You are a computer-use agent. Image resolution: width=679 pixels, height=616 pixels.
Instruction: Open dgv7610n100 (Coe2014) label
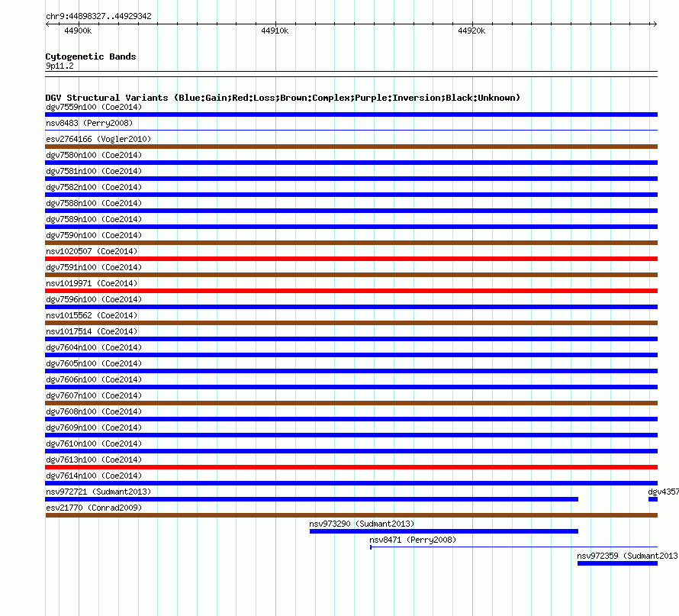(x=94, y=443)
